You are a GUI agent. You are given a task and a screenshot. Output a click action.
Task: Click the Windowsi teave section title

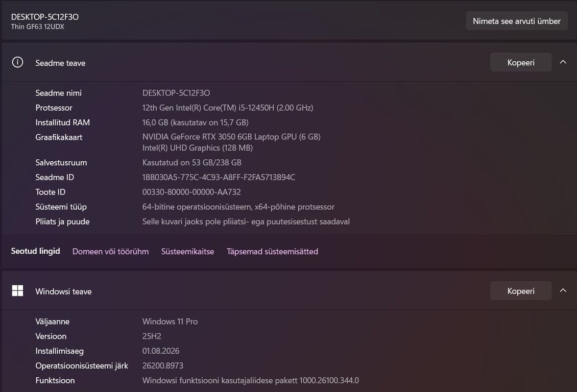tap(63, 291)
